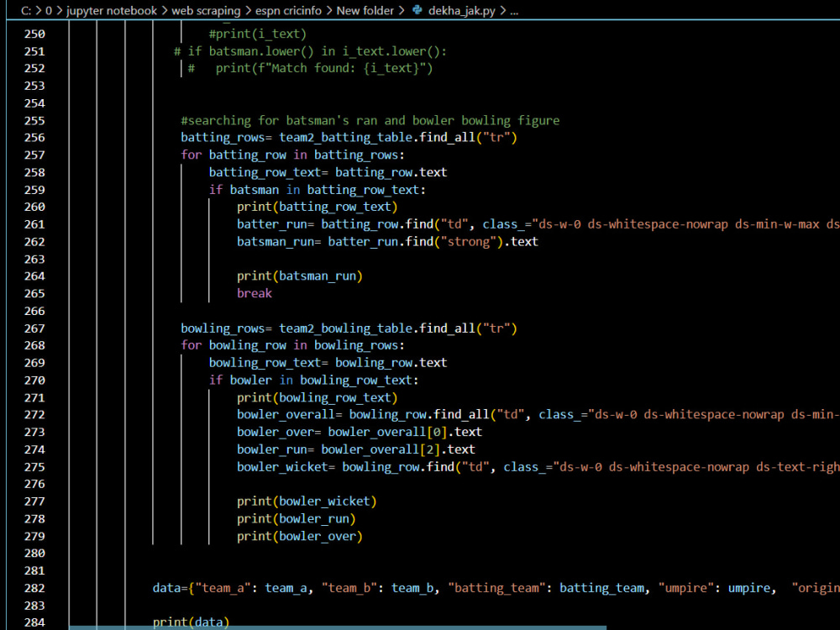Click the '0' folder breadcrumb
840x630 pixels.
48,11
